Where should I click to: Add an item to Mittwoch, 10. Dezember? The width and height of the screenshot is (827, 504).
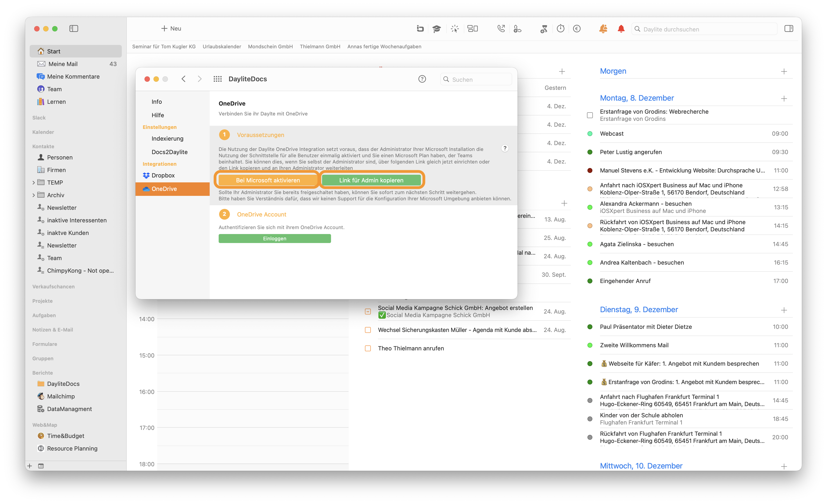point(784,466)
